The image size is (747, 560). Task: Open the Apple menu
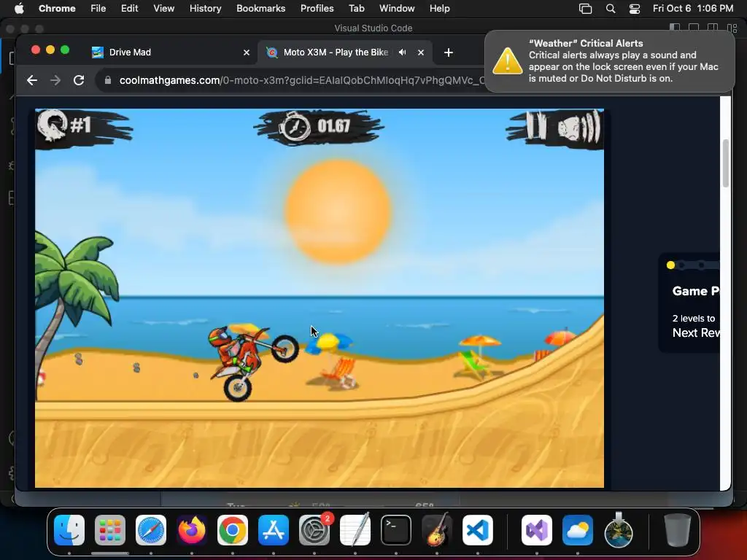coord(19,9)
